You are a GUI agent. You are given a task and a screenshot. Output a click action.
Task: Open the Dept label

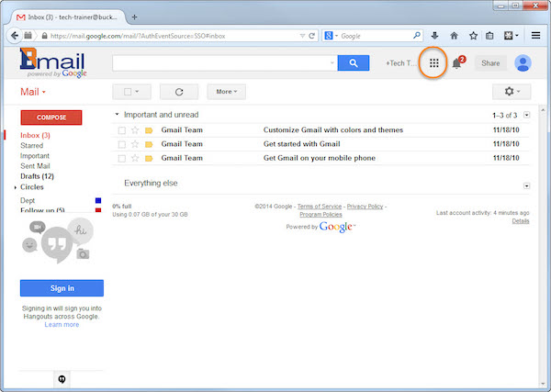(28, 200)
